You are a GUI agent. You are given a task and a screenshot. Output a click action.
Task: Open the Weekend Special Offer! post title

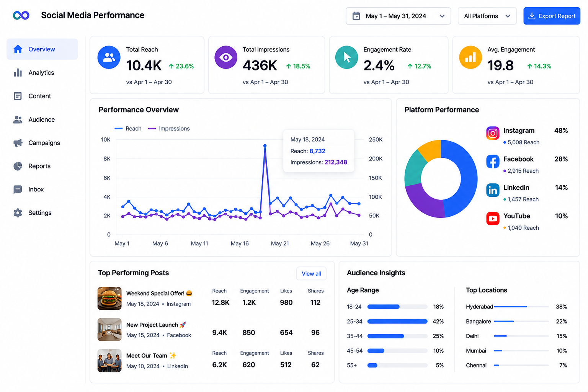(159, 293)
